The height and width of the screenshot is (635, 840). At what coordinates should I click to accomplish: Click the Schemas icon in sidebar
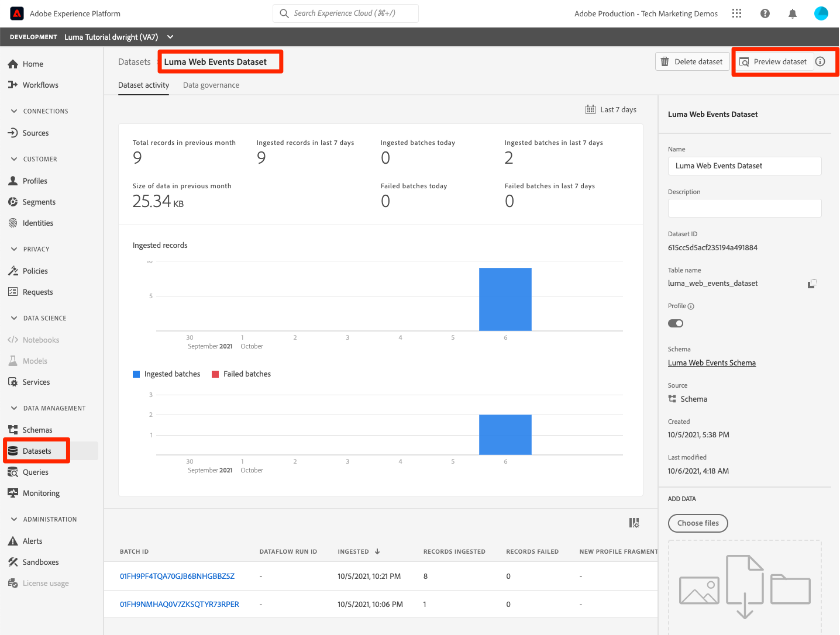point(13,430)
